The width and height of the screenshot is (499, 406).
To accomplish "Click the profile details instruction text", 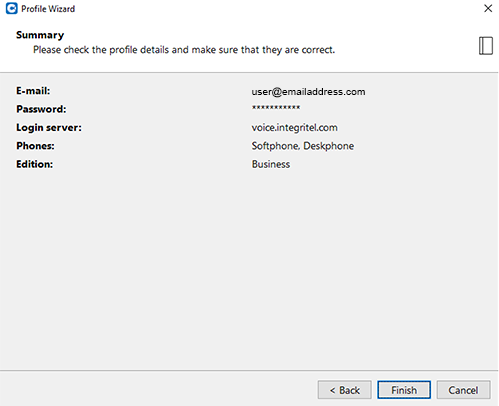I will click(184, 50).
